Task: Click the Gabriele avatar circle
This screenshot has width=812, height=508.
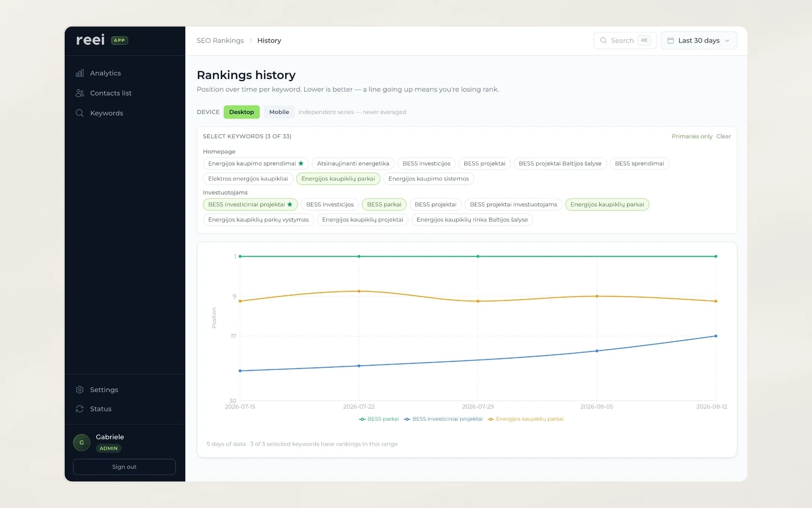Action: pyautogui.click(x=82, y=443)
